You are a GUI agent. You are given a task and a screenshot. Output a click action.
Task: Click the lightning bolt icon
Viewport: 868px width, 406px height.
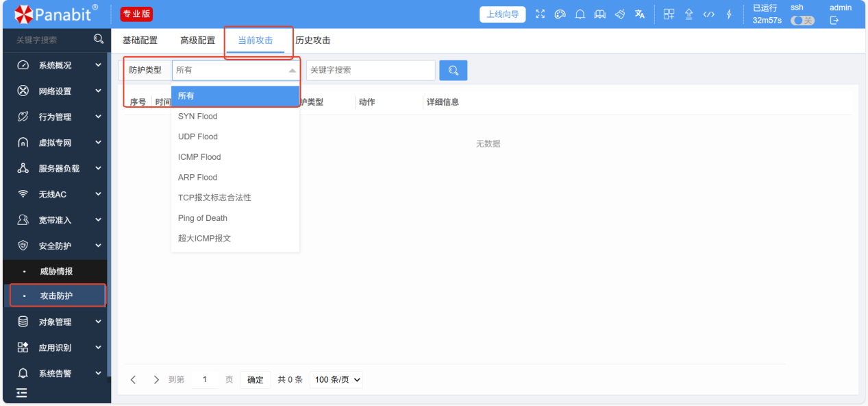pos(729,14)
